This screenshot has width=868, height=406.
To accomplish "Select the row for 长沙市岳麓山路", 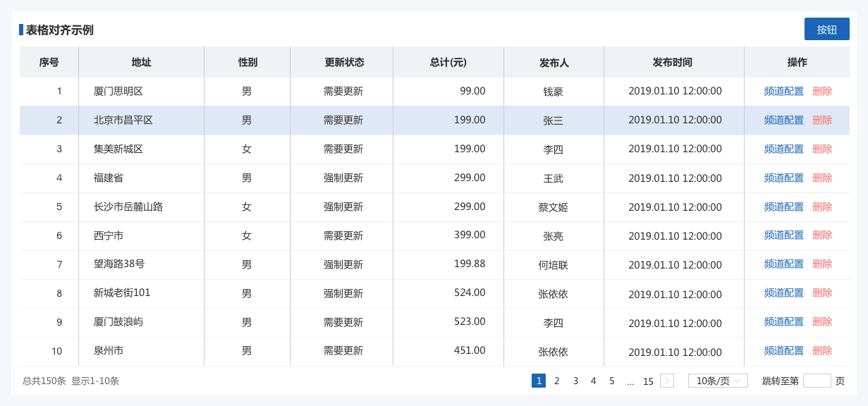I will [434, 207].
